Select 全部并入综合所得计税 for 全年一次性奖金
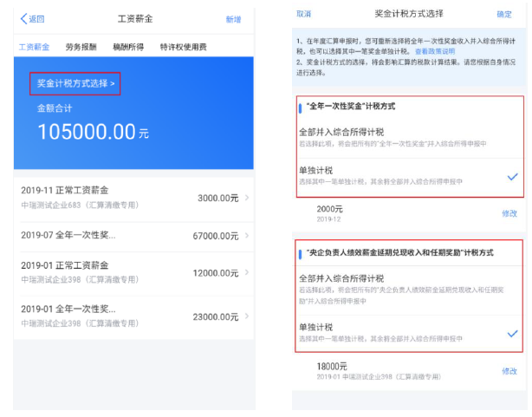This screenshot has height=417, width=532. (410, 137)
